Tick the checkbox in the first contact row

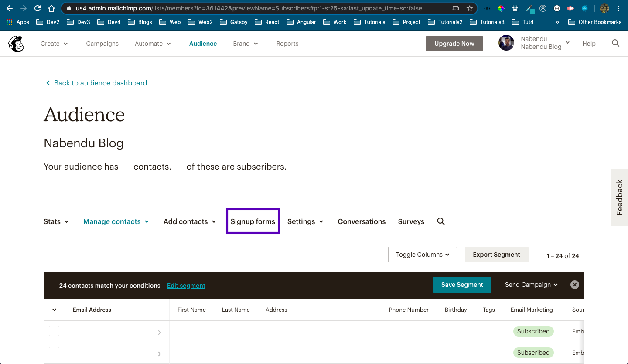tap(54, 331)
